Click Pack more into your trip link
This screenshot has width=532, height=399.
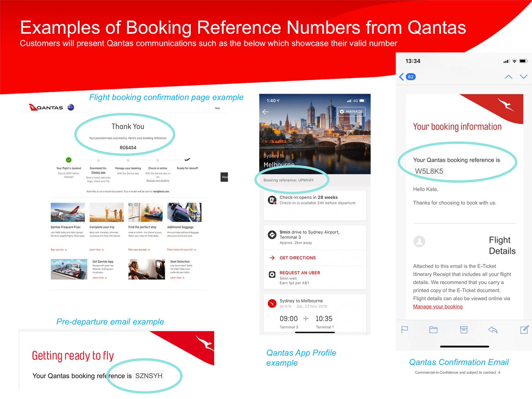pyautogui.click(x=182, y=250)
